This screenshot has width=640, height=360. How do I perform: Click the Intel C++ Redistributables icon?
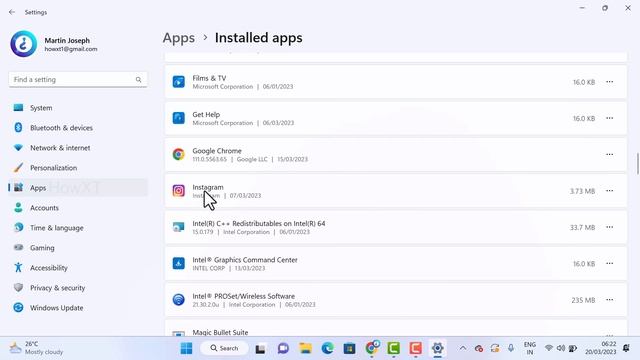point(178,227)
